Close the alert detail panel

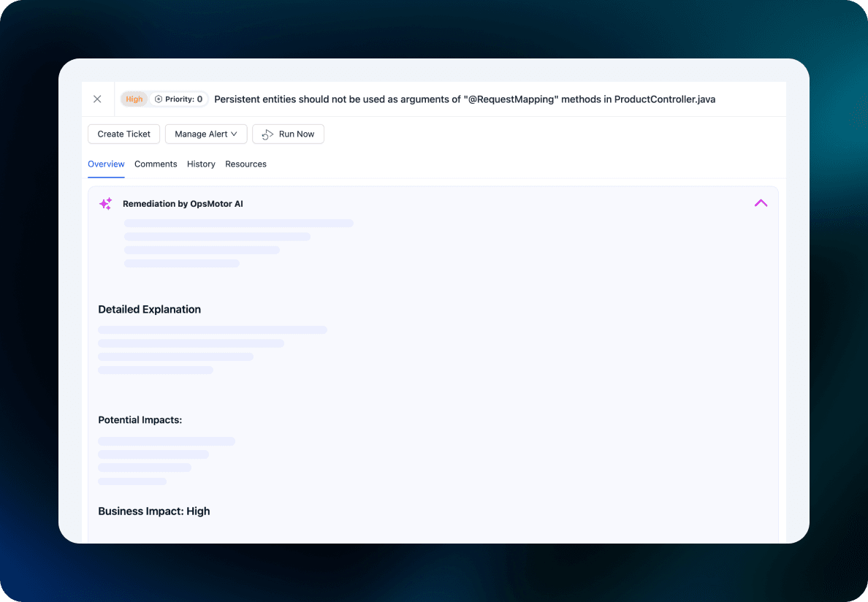pyautogui.click(x=97, y=99)
